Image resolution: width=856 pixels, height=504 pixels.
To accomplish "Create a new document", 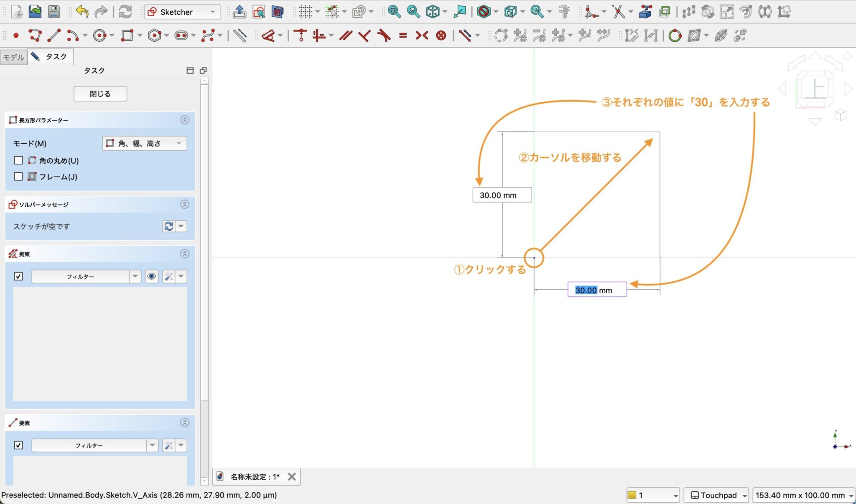I will (16, 12).
